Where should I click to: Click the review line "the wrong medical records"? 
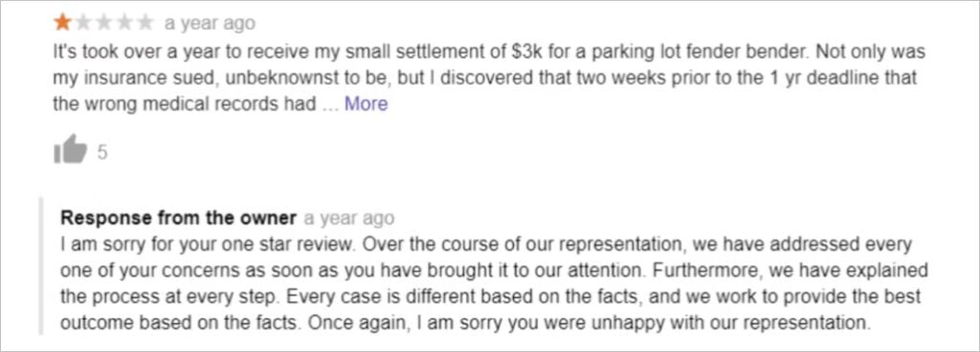pyautogui.click(x=220, y=103)
